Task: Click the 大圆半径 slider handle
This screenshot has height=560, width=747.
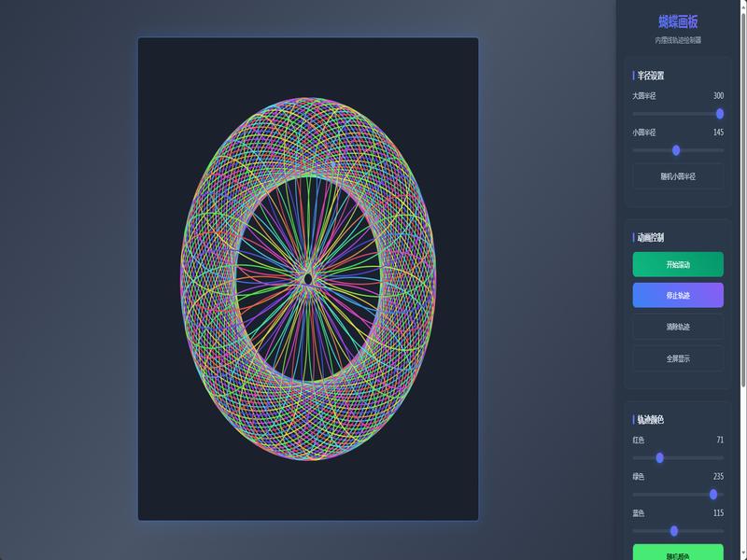Action: coord(719,113)
